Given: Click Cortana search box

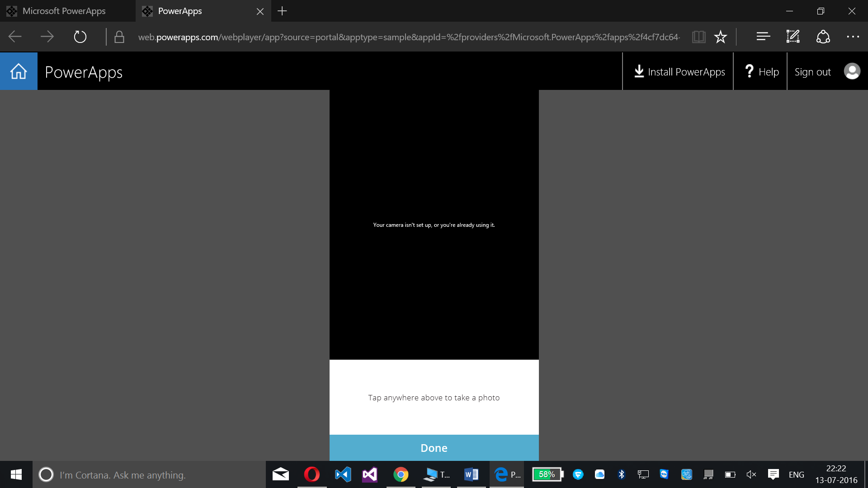Looking at the screenshot, I should pos(149,474).
